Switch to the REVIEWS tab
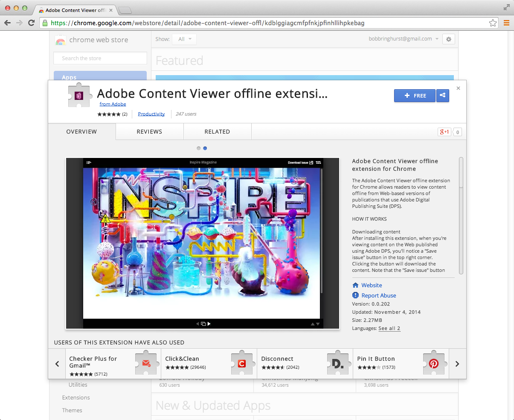Image resolution: width=514 pixels, height=420 pixels. [x=149, y=131]
